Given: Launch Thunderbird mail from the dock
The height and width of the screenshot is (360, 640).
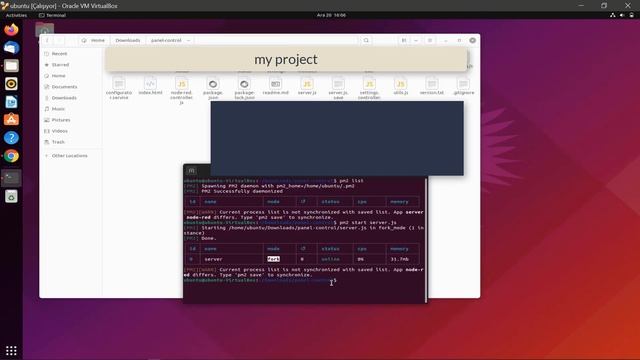Looking at the screenshot, I should click(x=11, y=48).
